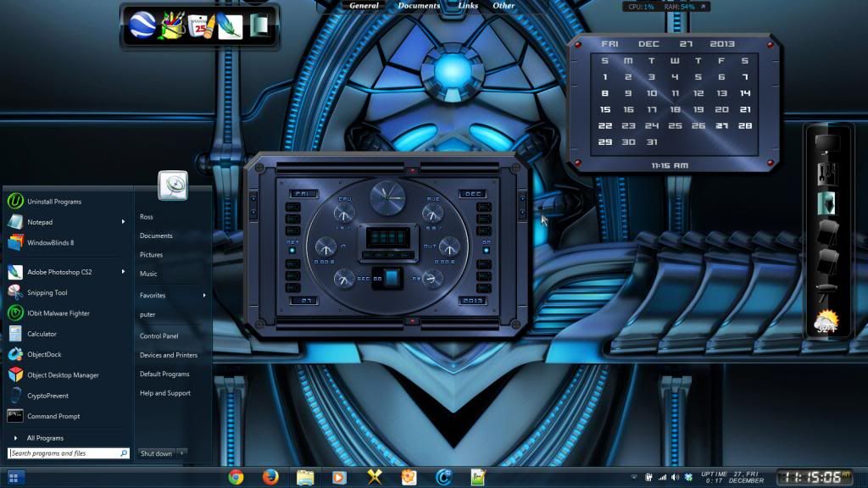
Task: Click the Shut down button
Action: (157, 453)
